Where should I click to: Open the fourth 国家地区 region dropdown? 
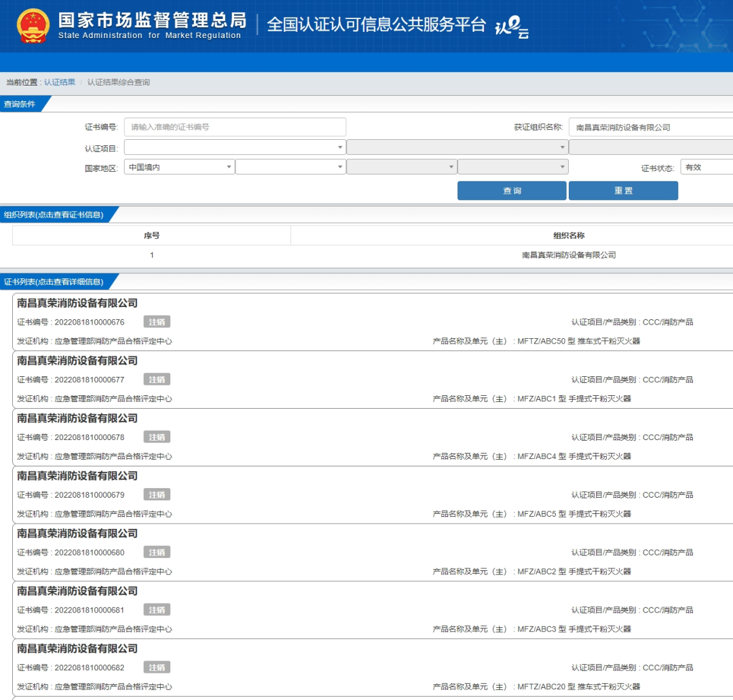pos(513,167)
